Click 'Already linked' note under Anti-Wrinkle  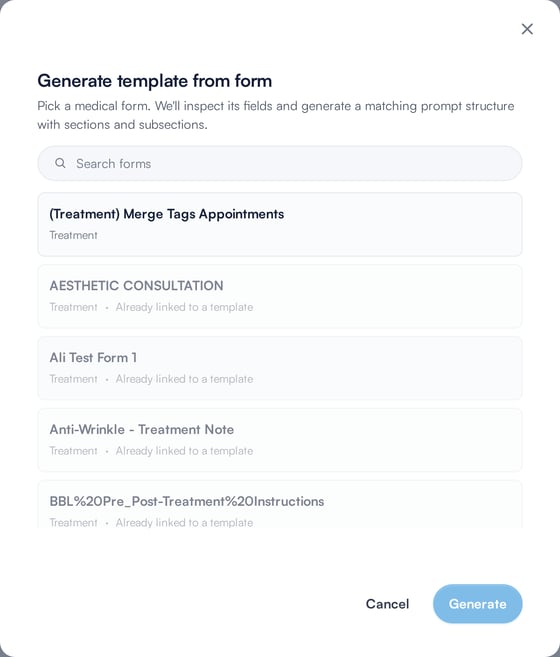coord(184,451)
